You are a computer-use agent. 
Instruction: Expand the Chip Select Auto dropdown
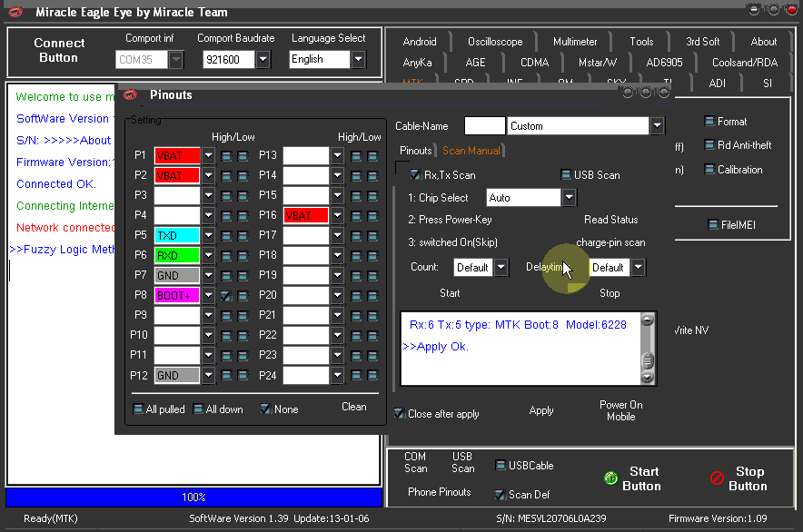(569, 198)
